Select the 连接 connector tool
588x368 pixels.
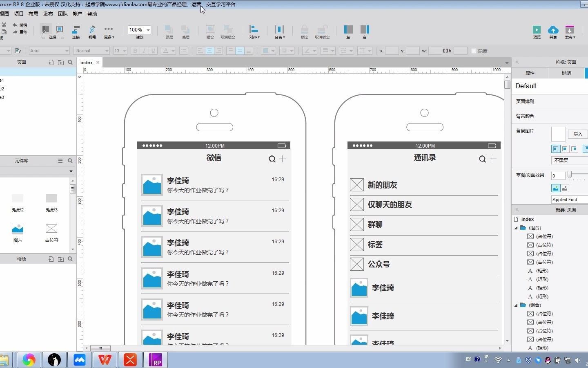pyautogui.click(x=76, y=32)
